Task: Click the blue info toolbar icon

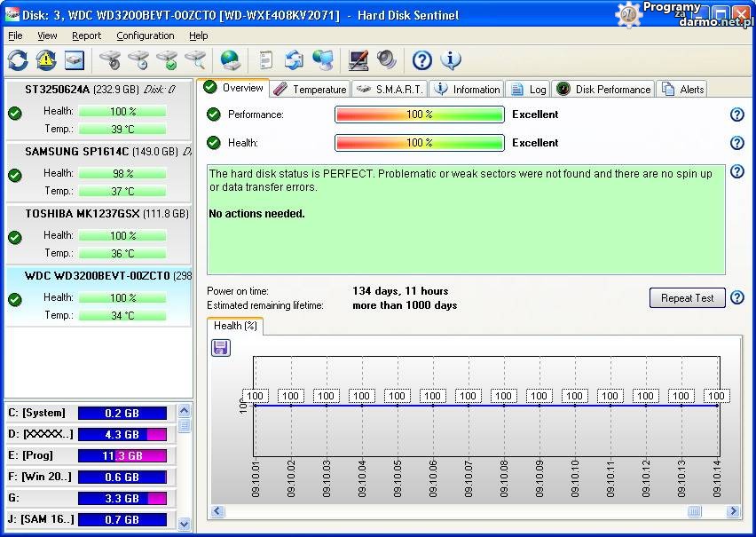Action: tap(451, 60)
